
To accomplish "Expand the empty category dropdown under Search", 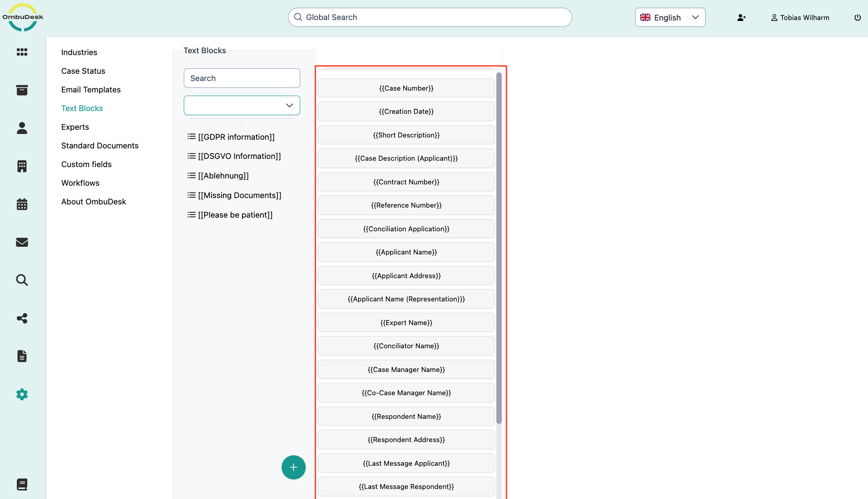I will click(x=242, y=105).
